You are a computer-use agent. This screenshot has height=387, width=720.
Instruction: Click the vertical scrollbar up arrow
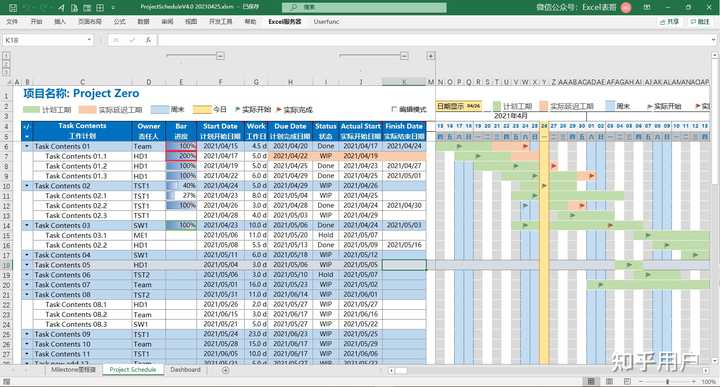pos(715,55)
